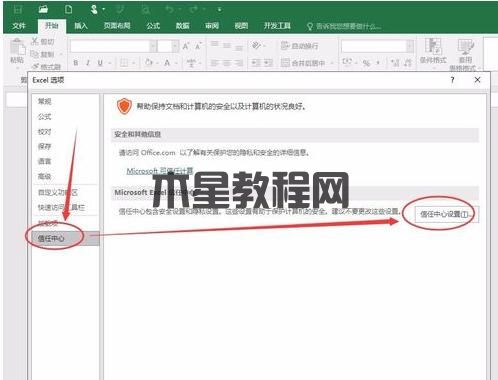The width and height of the screenshot is (498, 380).
Task: Click the Middle align icon
Action: [227, 45]
